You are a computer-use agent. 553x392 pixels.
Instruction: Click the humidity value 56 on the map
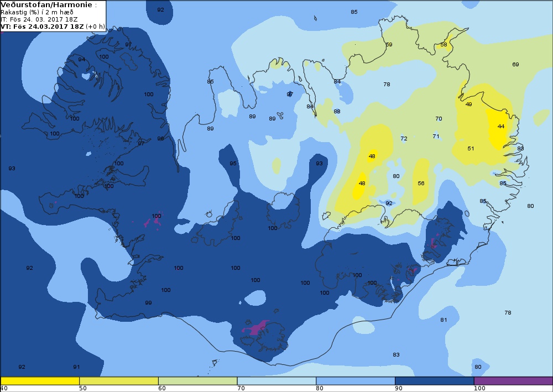421,184
